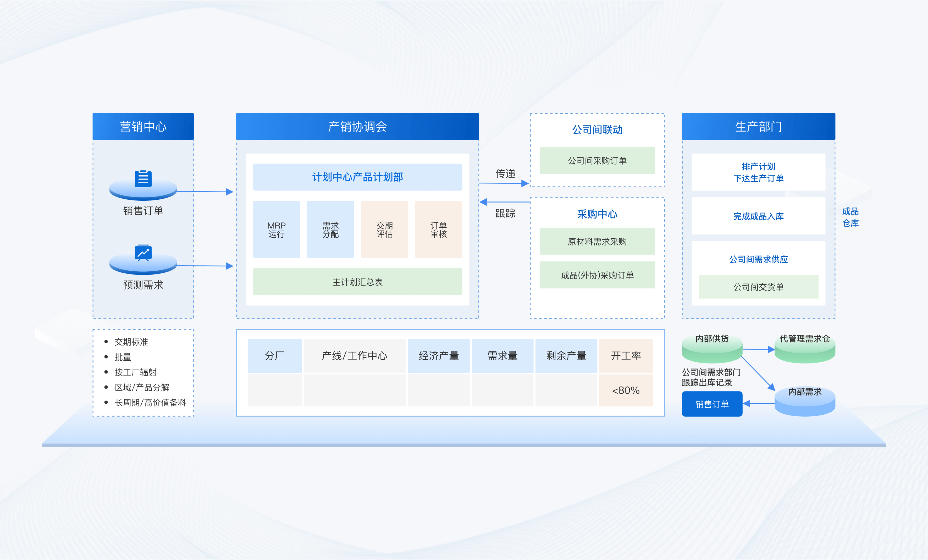Click the <80% table cell
928x560 pixels.
[x=626, y=390]
